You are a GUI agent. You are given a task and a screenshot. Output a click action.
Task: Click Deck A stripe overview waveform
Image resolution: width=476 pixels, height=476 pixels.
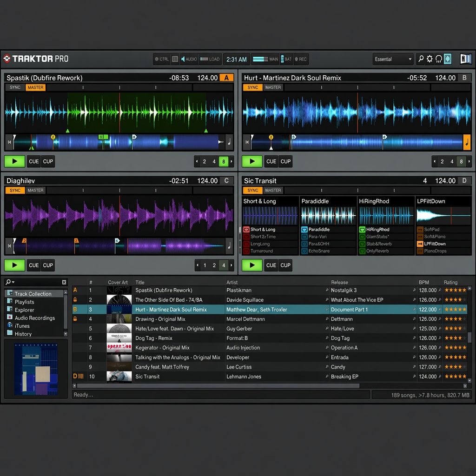(119, 142)
